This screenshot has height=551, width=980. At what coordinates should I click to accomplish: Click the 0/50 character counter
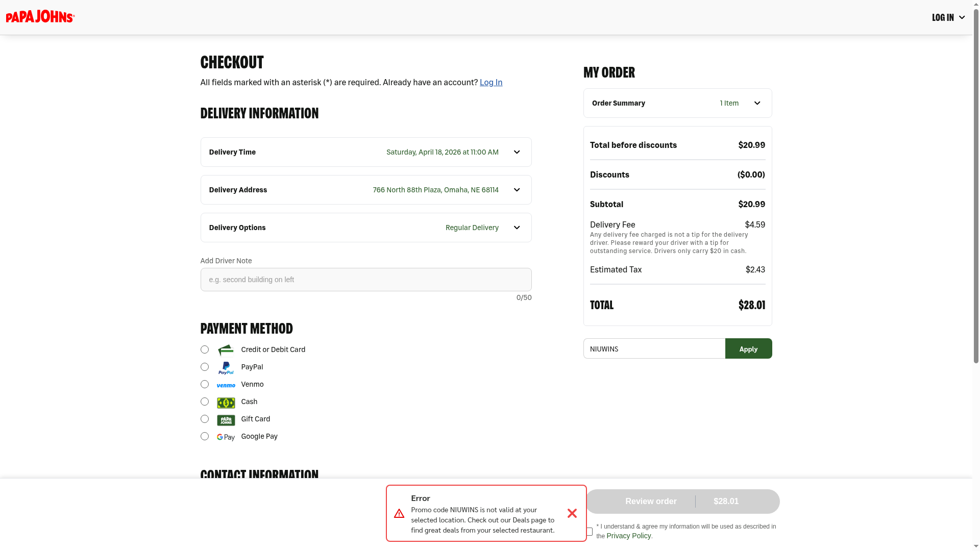(524, 297)
